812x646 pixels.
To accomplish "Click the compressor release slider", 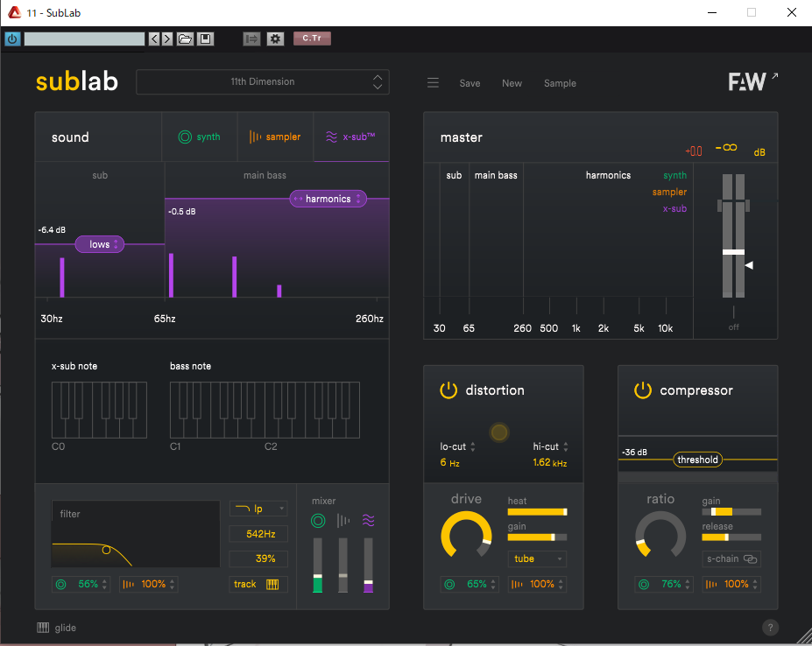I will (731, 537).
